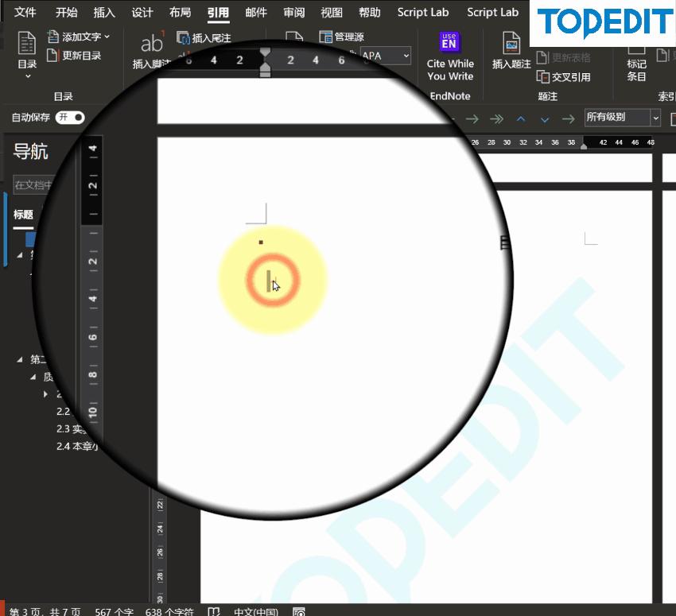Click the 更新表格 button
Screen dimensions: 676x616
tap(564, 57)
